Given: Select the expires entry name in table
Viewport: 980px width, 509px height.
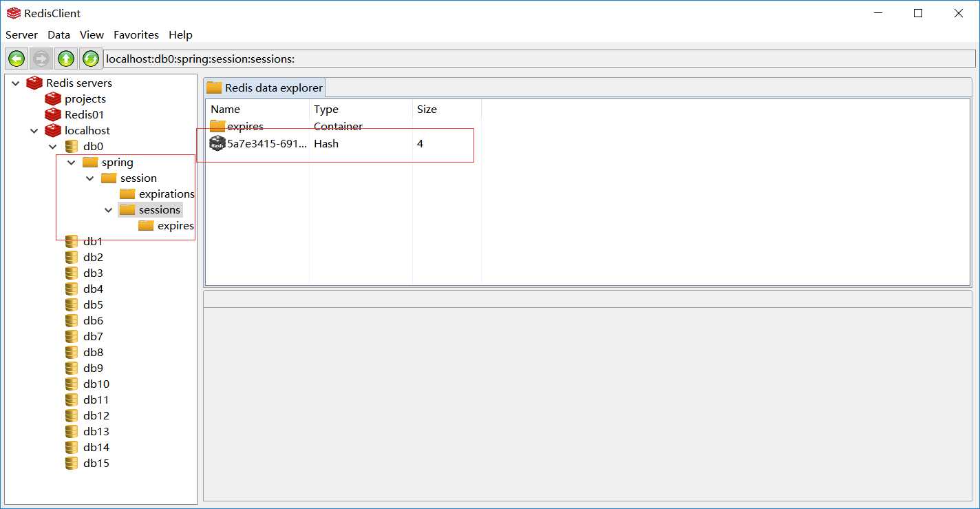Looking at the screenshot, I should [245, 127].
